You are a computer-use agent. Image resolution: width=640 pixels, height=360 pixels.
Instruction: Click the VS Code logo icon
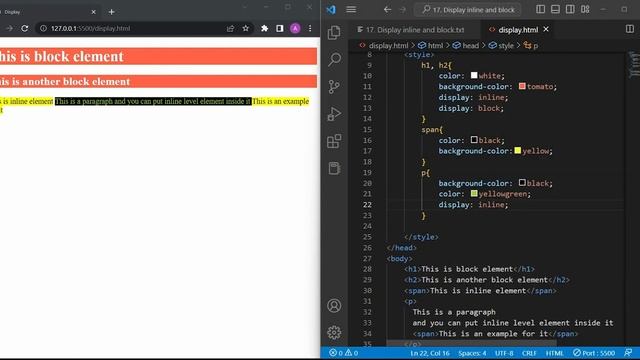point(331,9)
